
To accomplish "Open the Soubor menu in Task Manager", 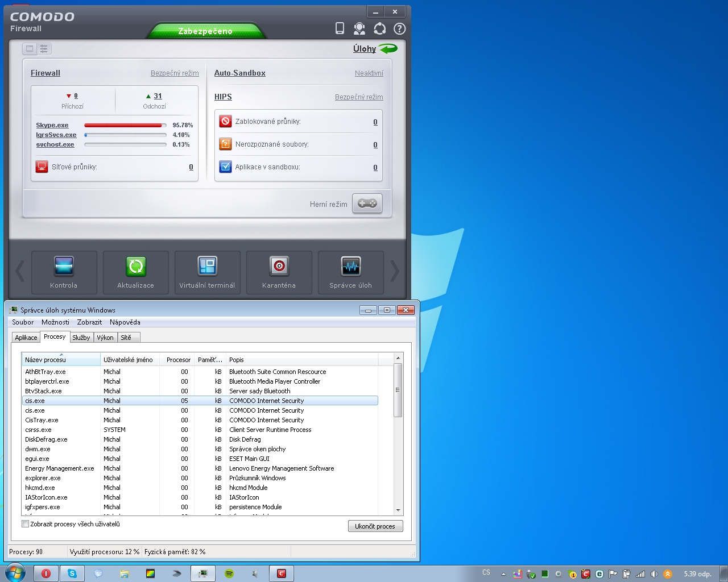I will [23, 322].
